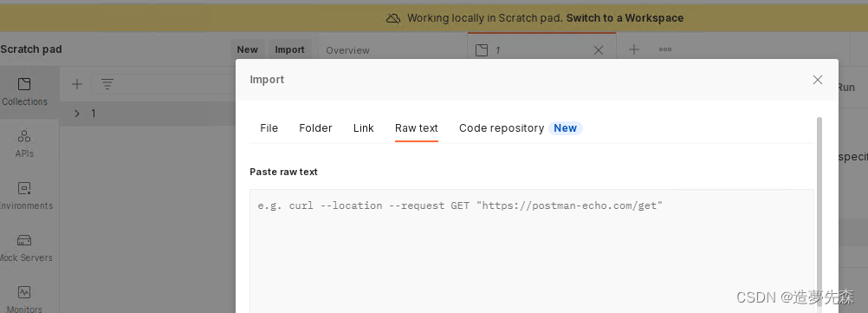Switch to the Folder import tab
868x313 pixels.
pos(315,128)
